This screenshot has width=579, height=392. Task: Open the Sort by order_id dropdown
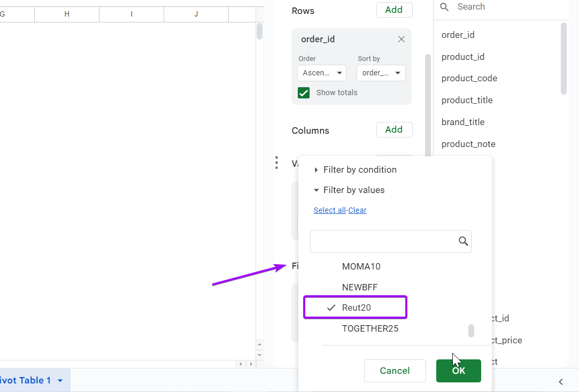pyautogui.click(x=381, y=73)
